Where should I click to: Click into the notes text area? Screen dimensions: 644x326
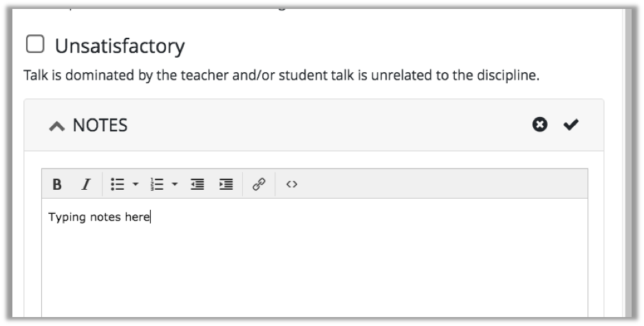314,258
